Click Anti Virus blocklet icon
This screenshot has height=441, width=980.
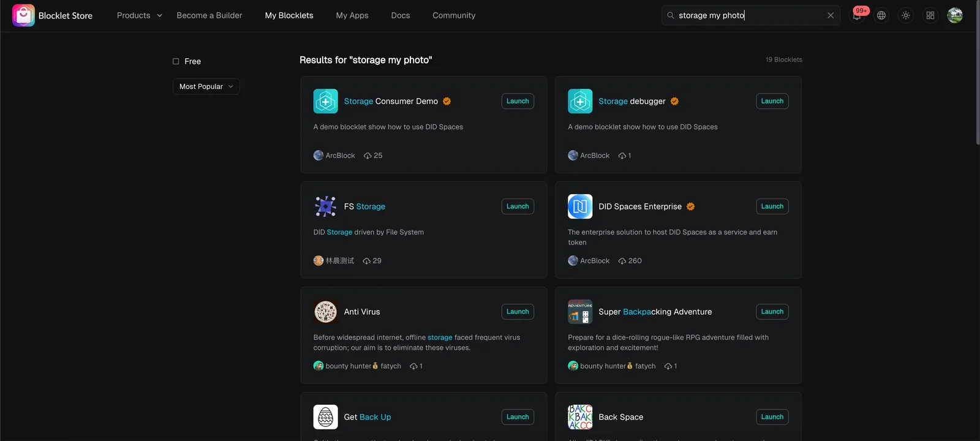pyautogui.click(x=326, y=312)
